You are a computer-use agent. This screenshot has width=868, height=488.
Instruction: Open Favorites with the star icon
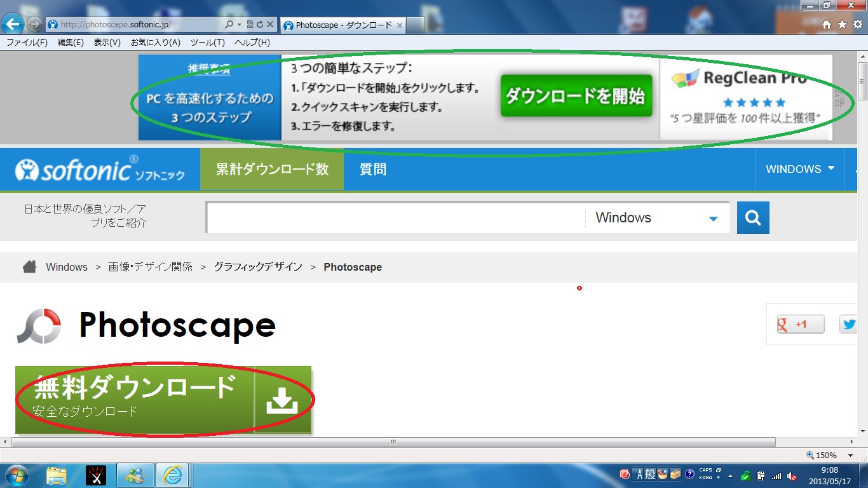click(842, 25)
